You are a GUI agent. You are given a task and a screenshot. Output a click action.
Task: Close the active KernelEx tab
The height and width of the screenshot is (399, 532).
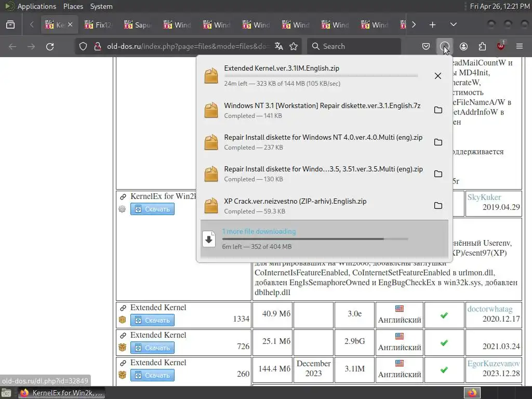70,25
